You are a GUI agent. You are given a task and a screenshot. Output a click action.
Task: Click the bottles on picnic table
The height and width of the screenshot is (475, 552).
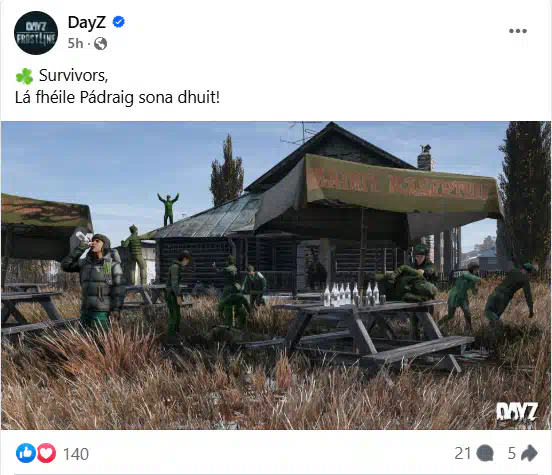pos(352,294)
